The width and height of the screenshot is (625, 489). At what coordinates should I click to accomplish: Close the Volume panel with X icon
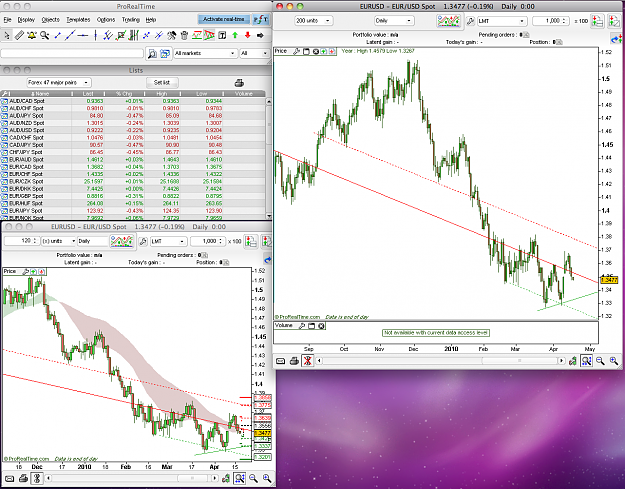(x=321, y=326)
